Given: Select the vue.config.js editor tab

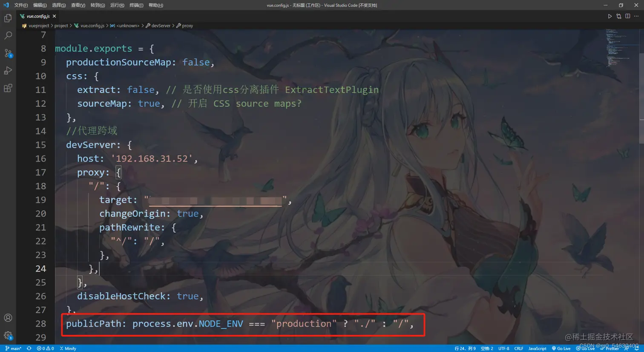Looking at the screenshot, I should (x=37, y=16).
